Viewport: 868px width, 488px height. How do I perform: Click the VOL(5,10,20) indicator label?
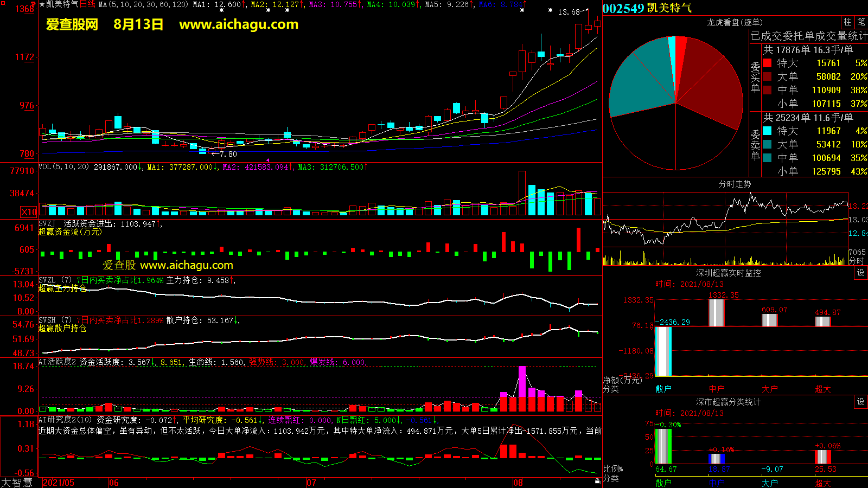[x=63, y=167]
